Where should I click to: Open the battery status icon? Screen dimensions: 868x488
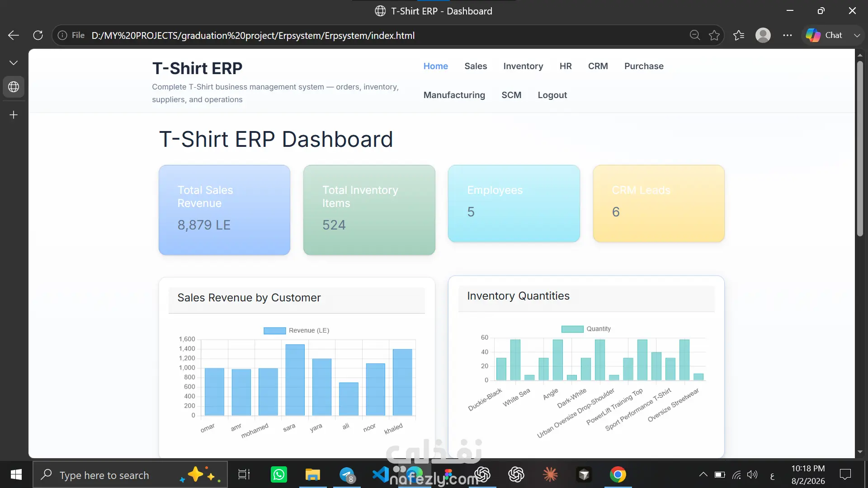coord(720,474)
